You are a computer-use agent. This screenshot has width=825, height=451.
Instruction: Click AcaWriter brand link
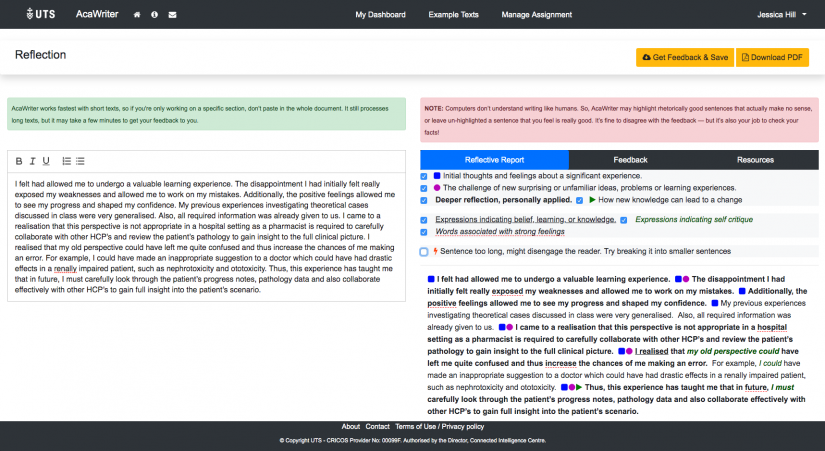coord(97,14)
